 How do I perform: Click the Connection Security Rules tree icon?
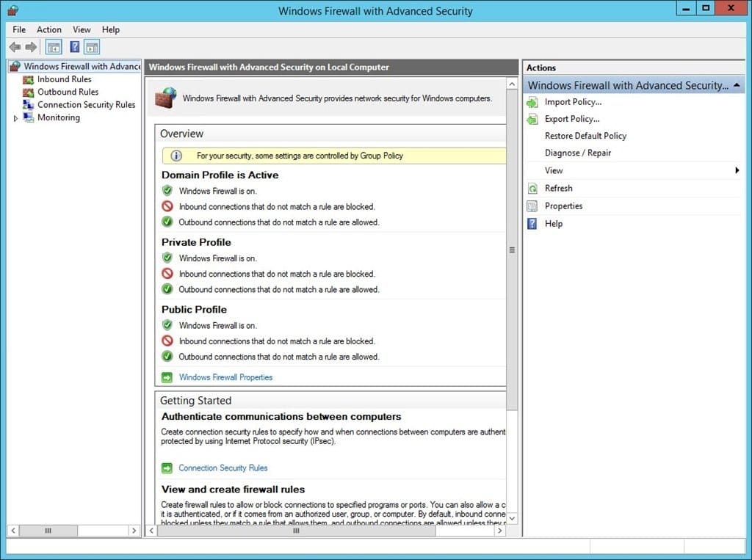[29, 104]
